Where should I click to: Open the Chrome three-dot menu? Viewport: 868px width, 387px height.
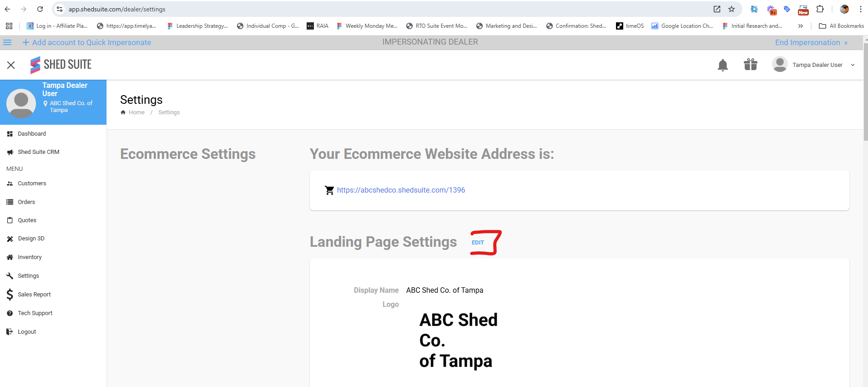(x=861, y=9)
